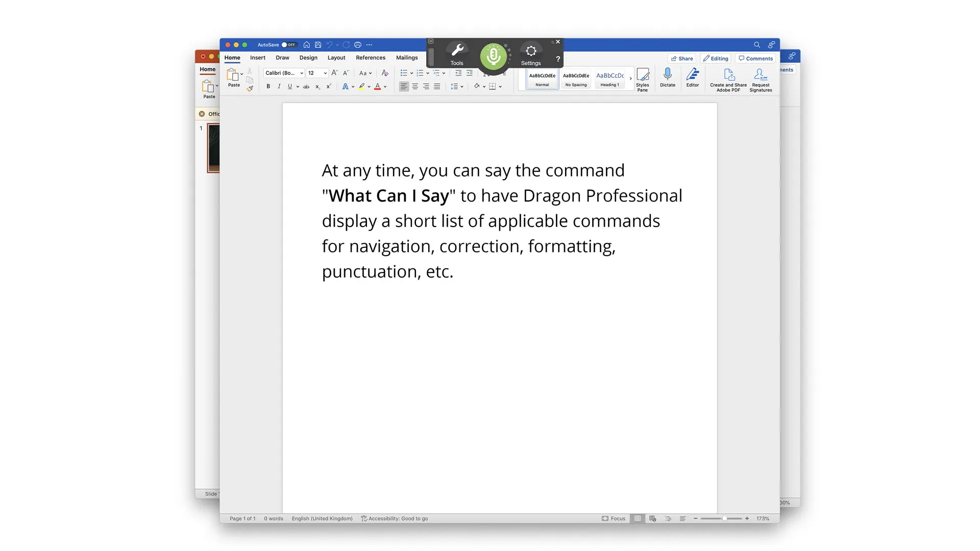This screenshot has height=551, width=980.
Task: Toggle AutoSave switch in Word
Action: [x=289, y=45]
